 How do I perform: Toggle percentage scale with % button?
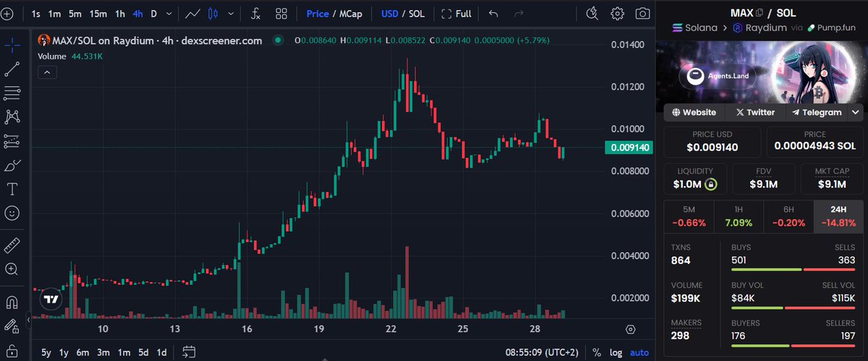click(597, 352)
